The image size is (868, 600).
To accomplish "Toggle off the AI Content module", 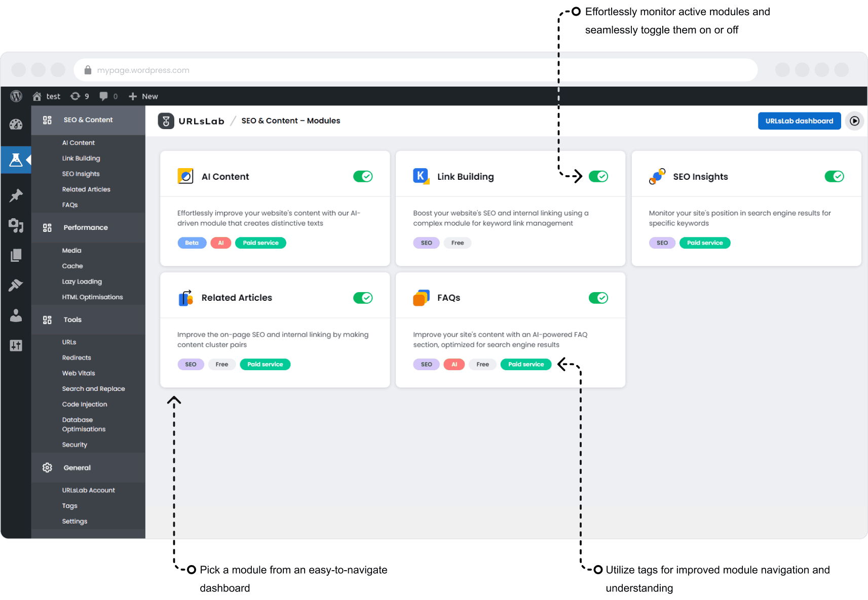I will 363,176.
